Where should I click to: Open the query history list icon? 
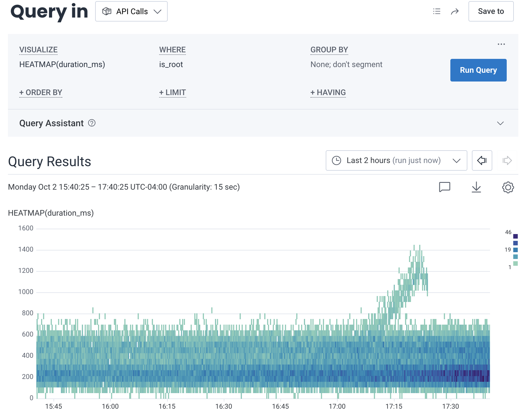(x=436, y=11)
